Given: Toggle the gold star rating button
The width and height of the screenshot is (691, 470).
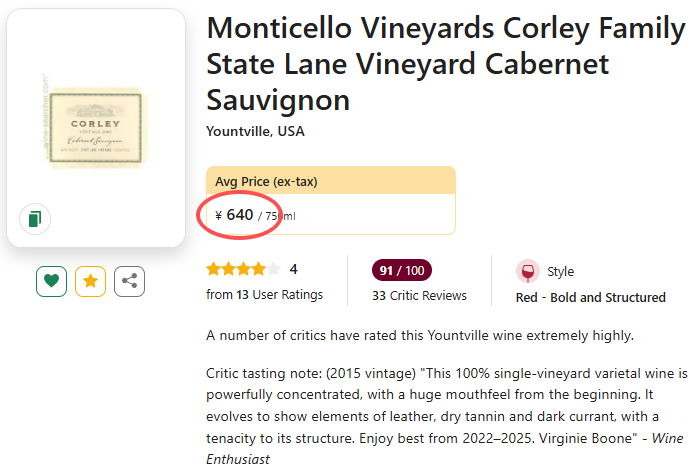Looking at the screenshot, I should tap(91, 281).
